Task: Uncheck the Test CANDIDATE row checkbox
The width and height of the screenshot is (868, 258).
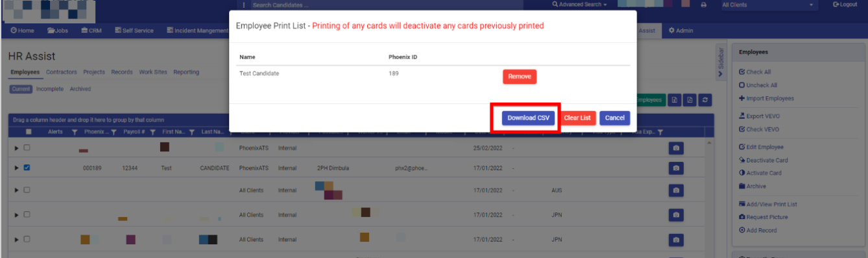Action: [27, 168]
